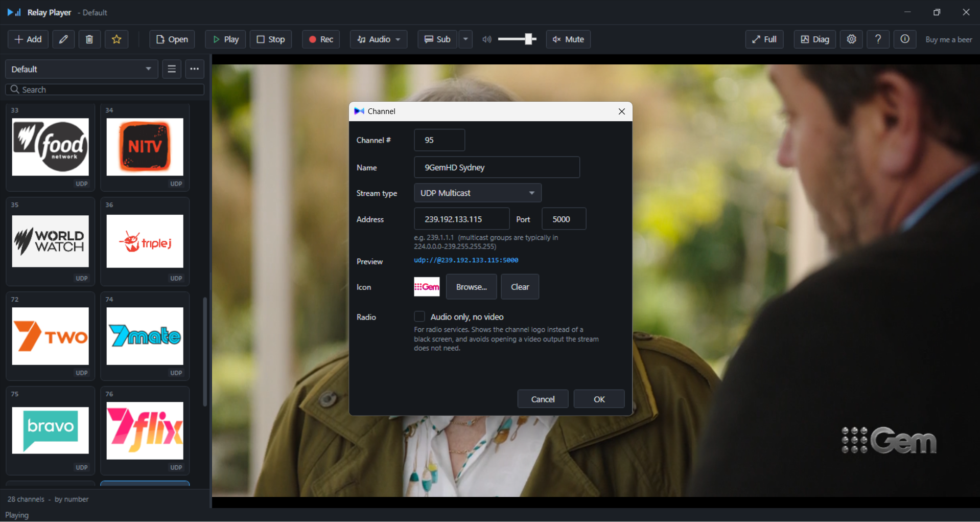Follow the Buy me a beer link

pos(949,39)
